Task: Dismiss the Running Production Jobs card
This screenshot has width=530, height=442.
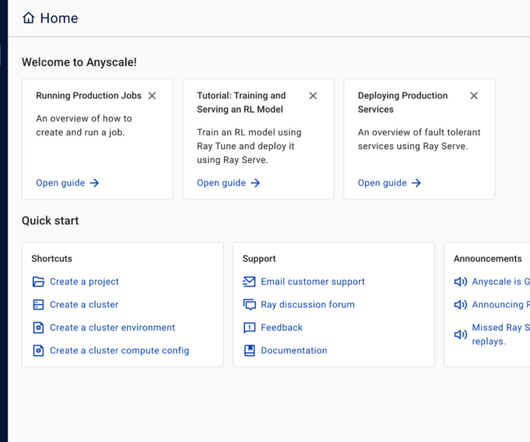Action: [x=152, y=96]
